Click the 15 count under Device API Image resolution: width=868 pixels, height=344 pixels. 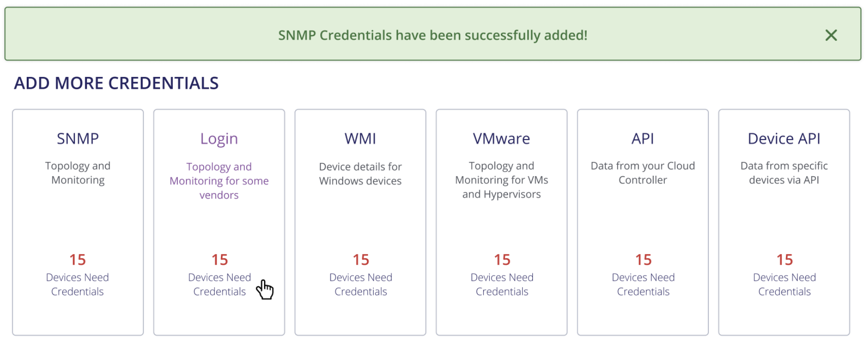point(785,260)
